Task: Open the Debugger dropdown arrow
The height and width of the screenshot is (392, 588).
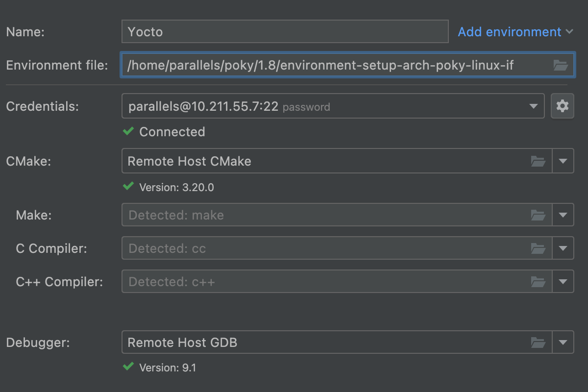Action: coord(563,343)
